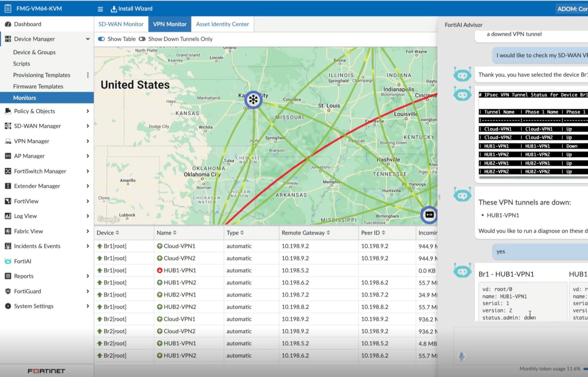Enable Show Down Tunnels Only switch
Screen dimensions: 588x377
(x=142, y=39)
